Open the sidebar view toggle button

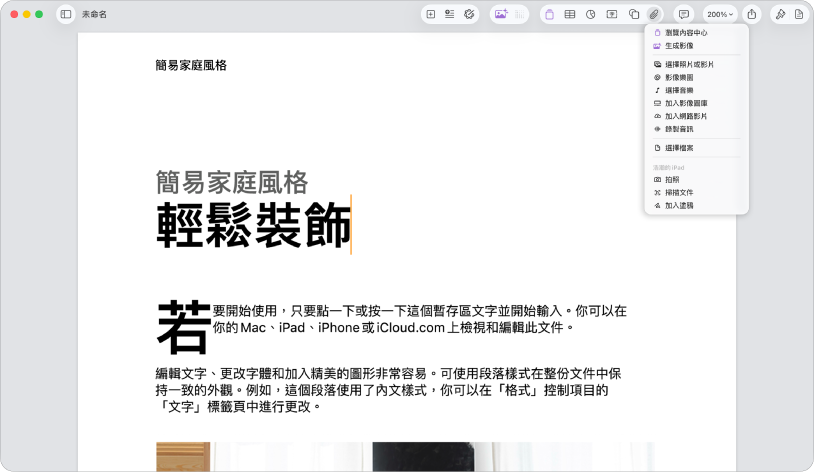66,15
